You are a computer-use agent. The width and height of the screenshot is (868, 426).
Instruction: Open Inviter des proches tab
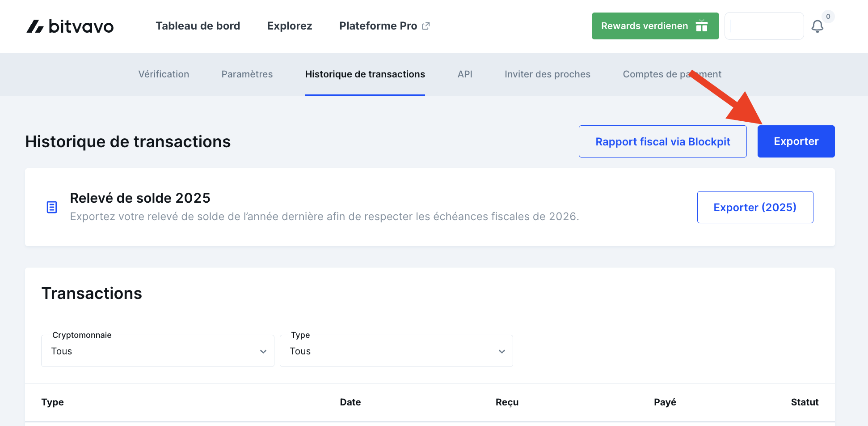[548, 74]
